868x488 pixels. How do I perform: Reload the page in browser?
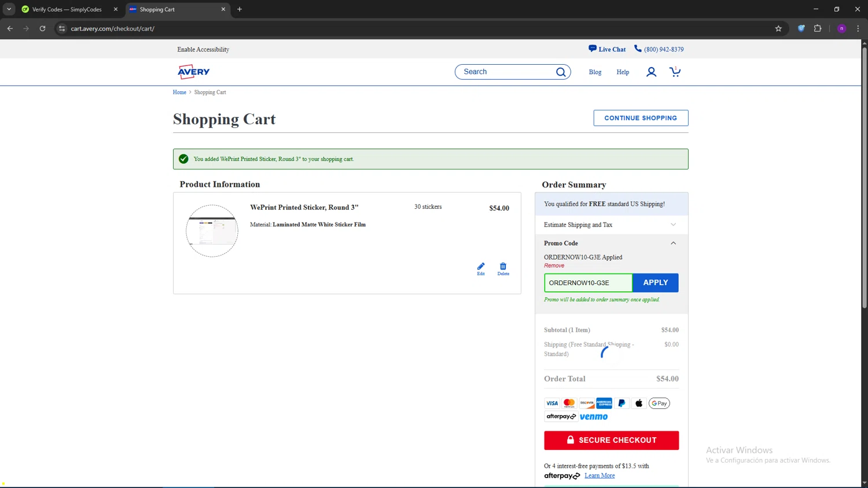pos(42,28)
